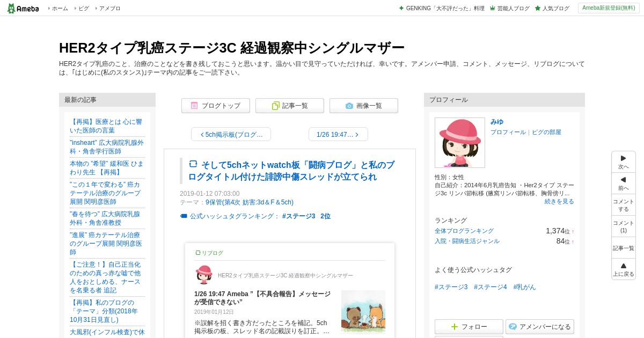This screenshot has width=644, height=338.
Task: Jump to next article with 次へ
Action: [624, 162]
